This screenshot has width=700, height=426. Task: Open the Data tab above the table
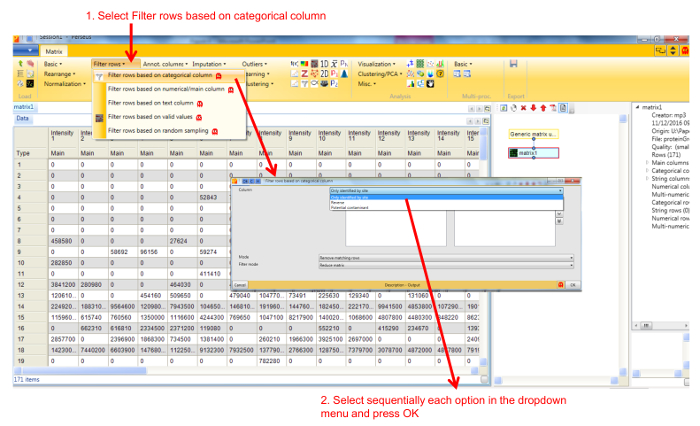(x=21, y=118)
